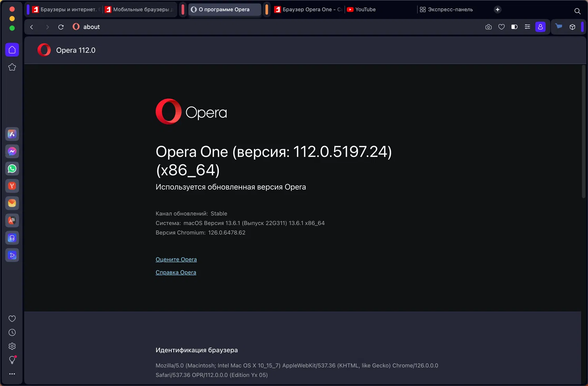Click the address bar showing 'about'
The height and width of the screenshot is (386, 588).
tap(274, 27)
